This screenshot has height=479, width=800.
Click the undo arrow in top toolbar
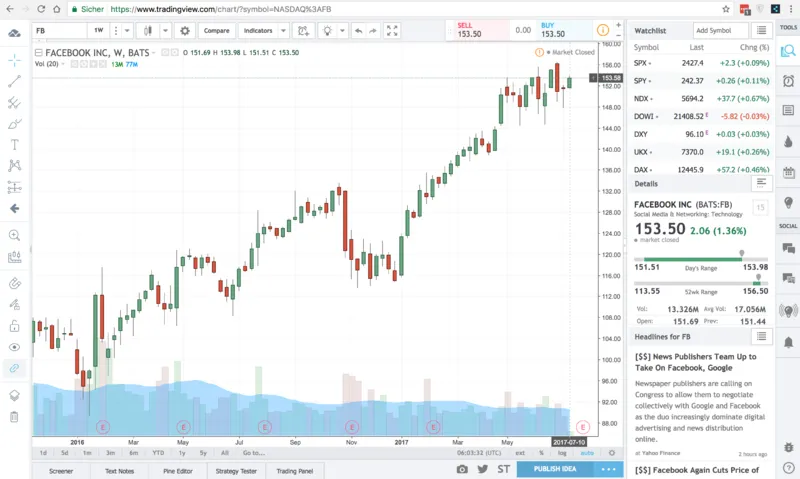(359, 31)
